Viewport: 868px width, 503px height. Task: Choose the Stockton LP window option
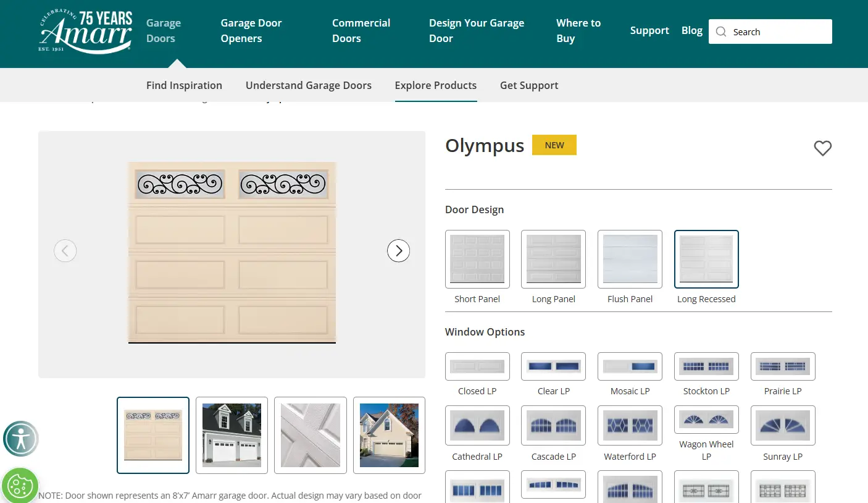point(706,366)
